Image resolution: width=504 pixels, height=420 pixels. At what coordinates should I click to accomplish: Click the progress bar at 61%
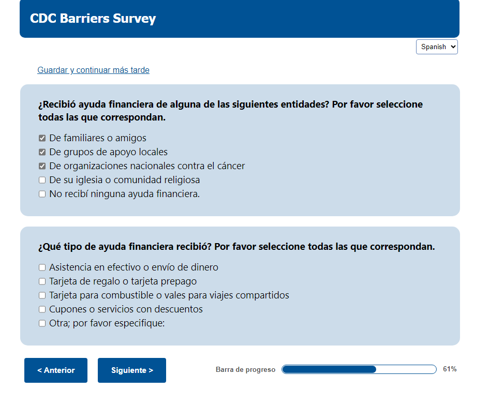pos(359,369)
